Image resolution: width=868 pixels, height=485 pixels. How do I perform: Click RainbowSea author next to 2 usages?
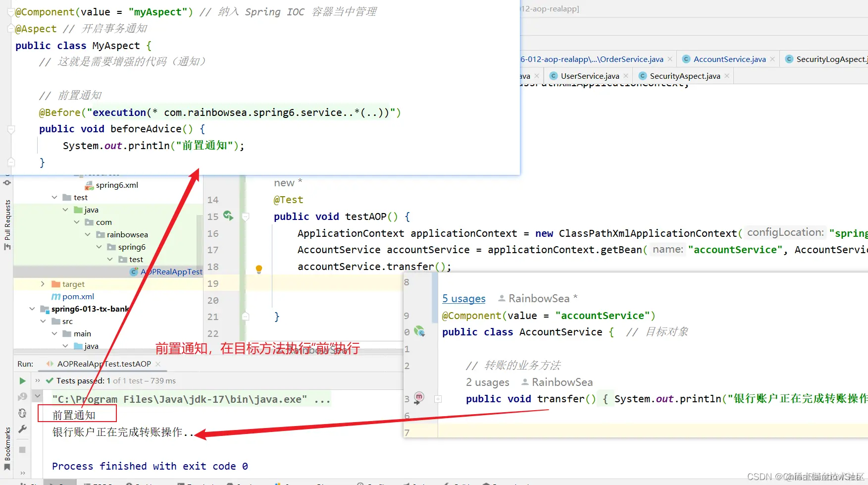coord(557,382)
